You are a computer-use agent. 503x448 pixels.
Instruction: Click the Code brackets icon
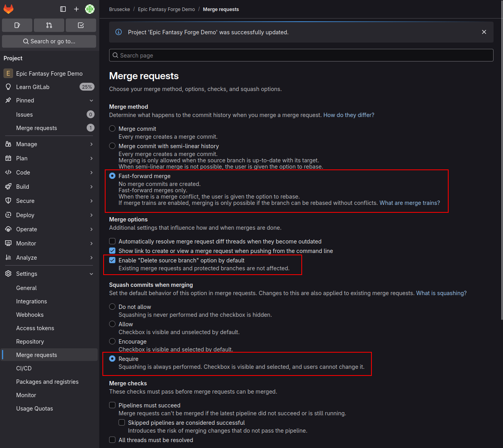[x=8, y=172]
